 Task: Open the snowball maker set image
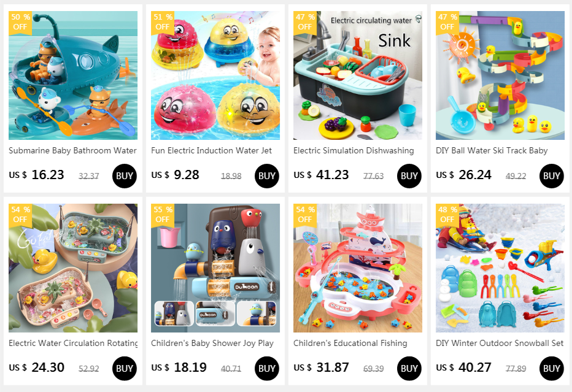(x=500, y=268)
